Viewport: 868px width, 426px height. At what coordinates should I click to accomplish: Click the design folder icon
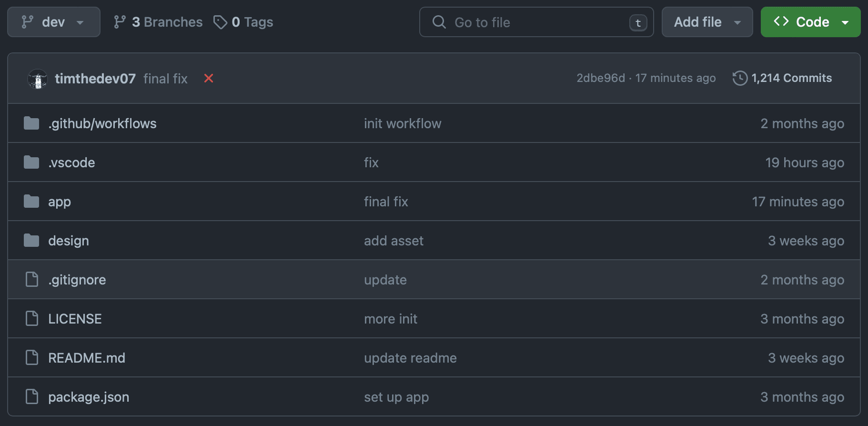click(x=31, y=241)
